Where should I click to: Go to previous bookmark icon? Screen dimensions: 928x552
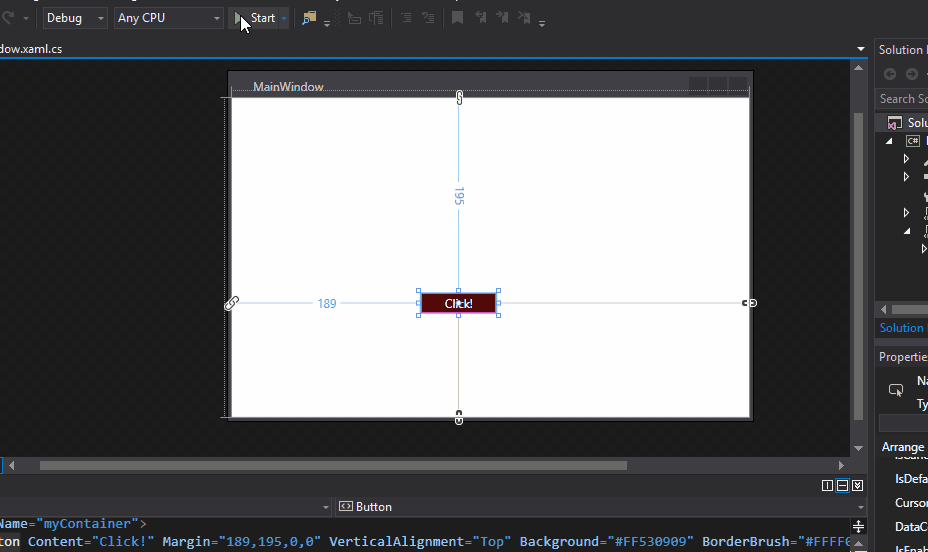[480, 18]
